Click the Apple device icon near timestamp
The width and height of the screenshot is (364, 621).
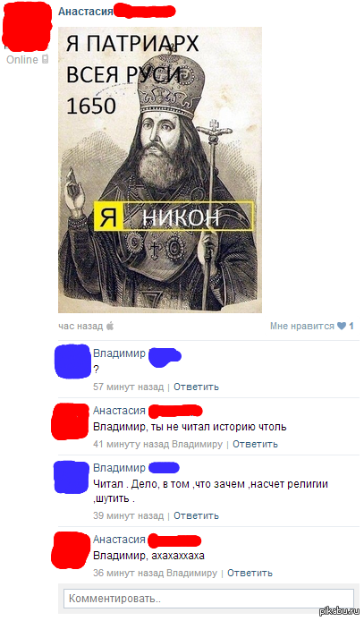coord(110,326)
